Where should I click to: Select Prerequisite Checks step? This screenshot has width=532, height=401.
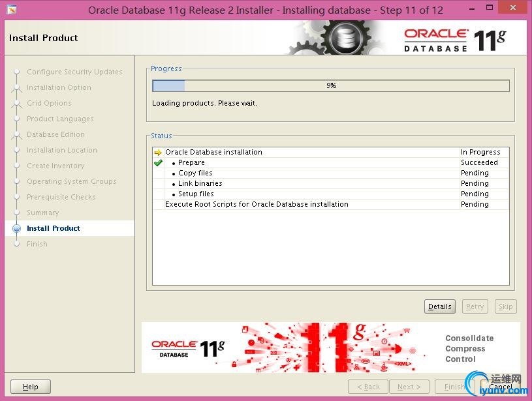point(61,197)
